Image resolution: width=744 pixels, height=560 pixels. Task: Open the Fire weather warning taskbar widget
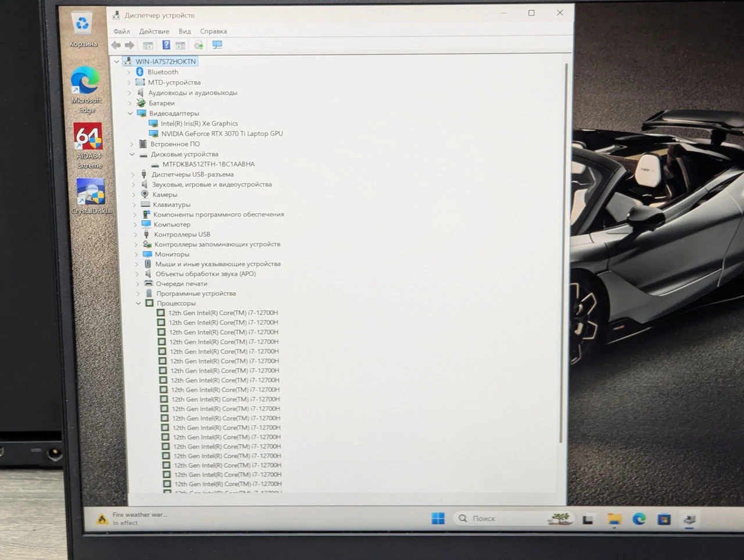point(133,519)
